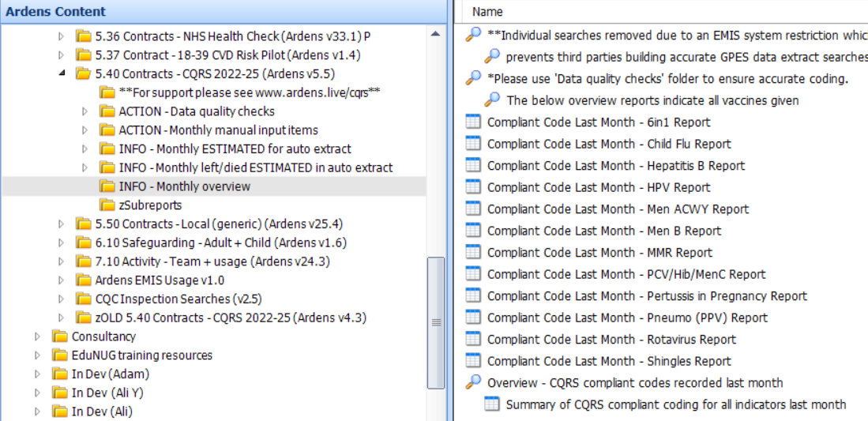The image size is (868, 421).
Task: Select 'Summary of CQRS compliant coding' report text
Action: coord(676,404)
